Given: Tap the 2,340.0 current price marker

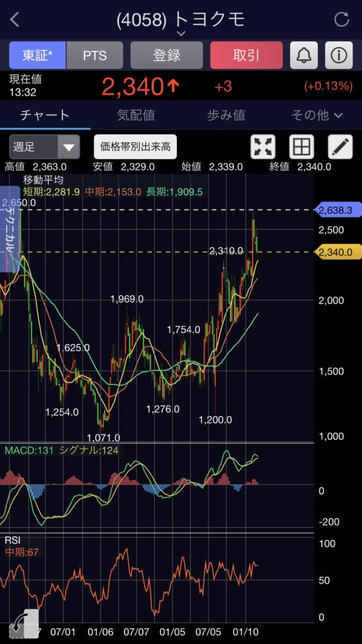Looking at the screenshot, I should tap(338, 252).
